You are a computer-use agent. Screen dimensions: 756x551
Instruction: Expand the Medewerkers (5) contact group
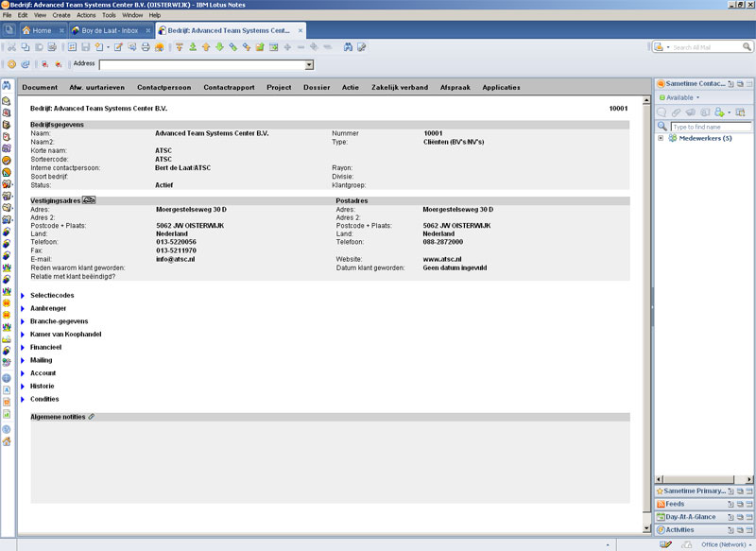[x=661, y=138]
